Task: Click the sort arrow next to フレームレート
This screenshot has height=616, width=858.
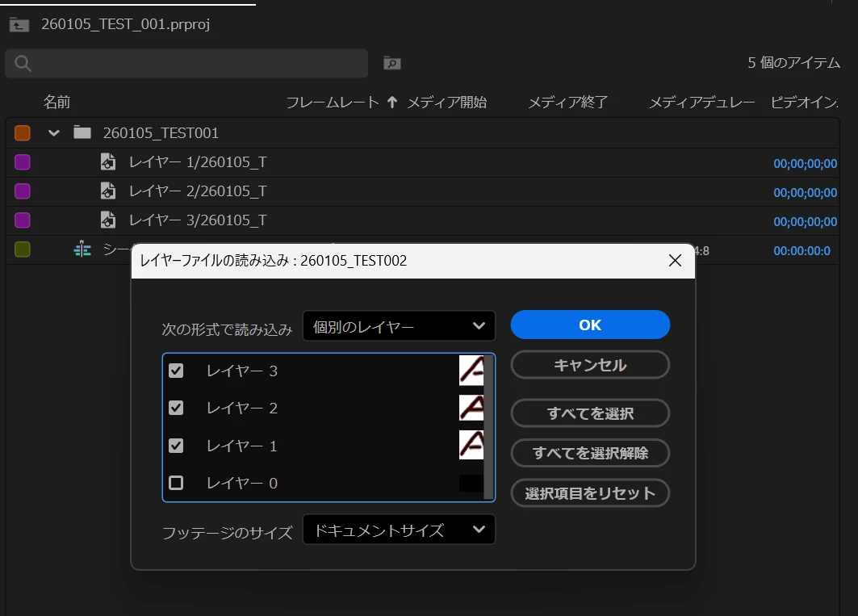Action: tap(391, 102)
